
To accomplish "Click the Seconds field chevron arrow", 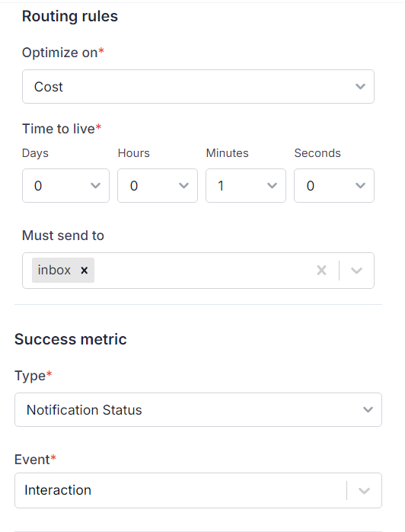I will click(x=360, y=185).
